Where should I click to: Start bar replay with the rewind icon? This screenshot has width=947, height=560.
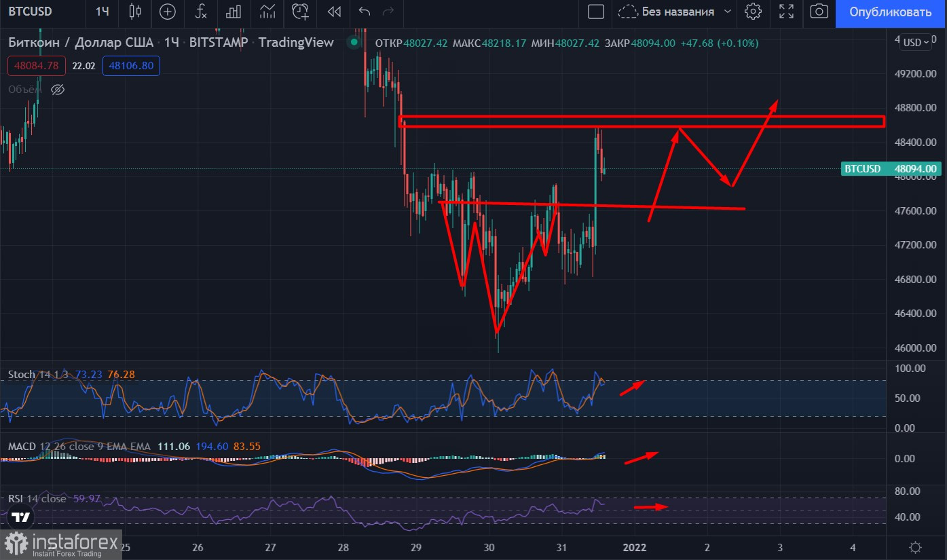pyautogui.click(x=333, y=12)
